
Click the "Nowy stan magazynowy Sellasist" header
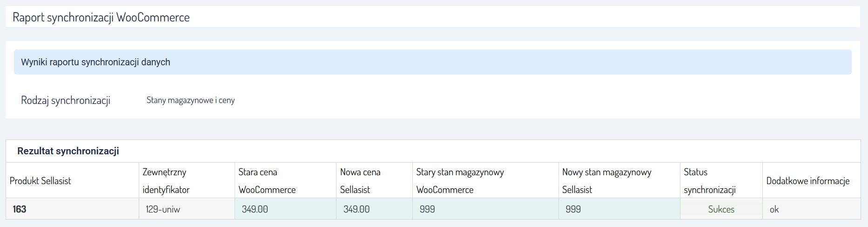coord(606,181)
